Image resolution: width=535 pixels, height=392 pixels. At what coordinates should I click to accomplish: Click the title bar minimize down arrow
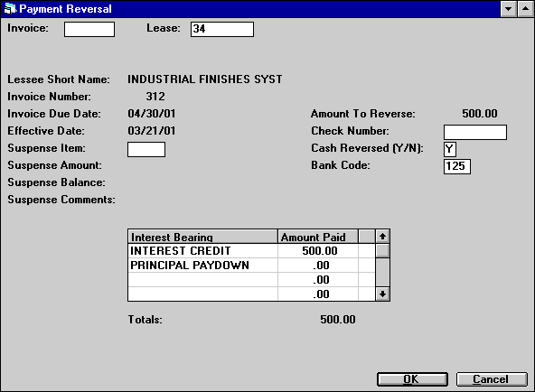508,8
